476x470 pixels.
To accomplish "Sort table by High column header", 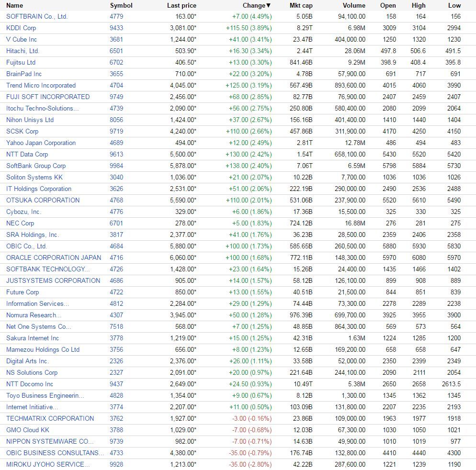I will tap(419, 5).
